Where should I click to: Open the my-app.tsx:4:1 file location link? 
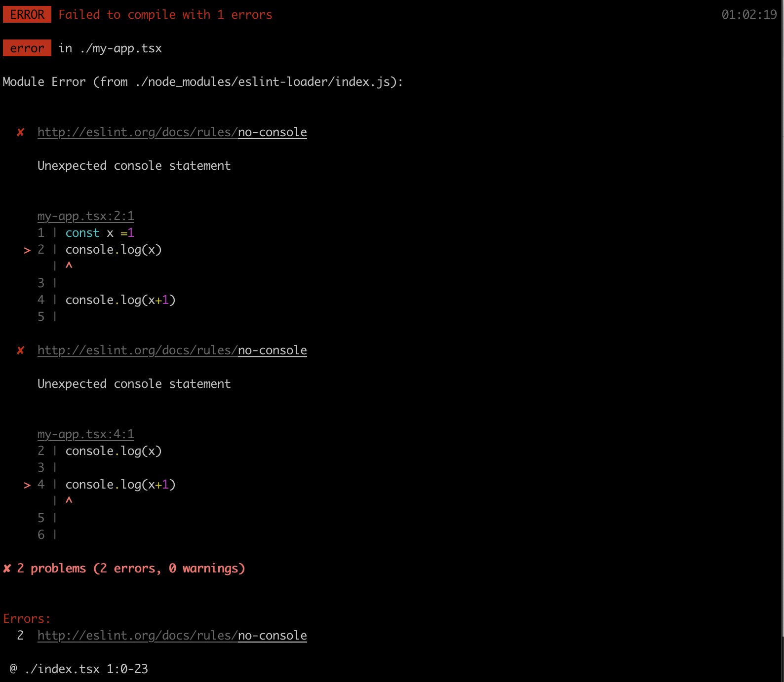click(86, 434)
